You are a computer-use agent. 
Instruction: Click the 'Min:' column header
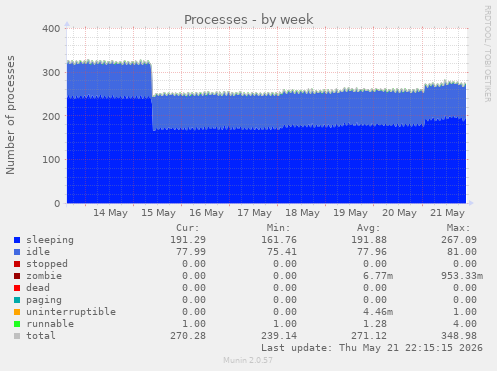click(x=278, y=228)
